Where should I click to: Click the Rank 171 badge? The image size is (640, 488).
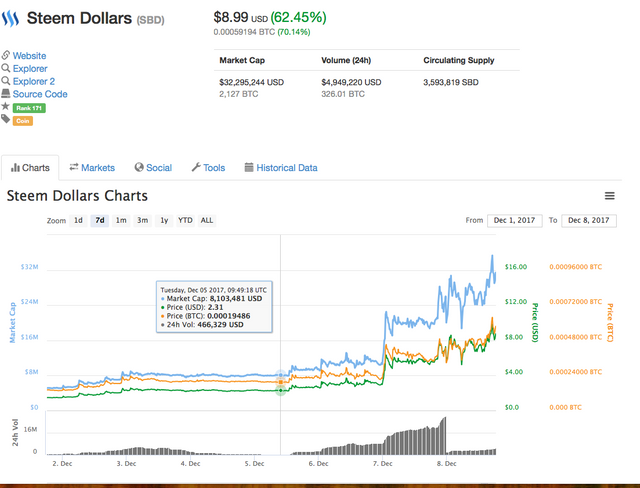(29, 108)
